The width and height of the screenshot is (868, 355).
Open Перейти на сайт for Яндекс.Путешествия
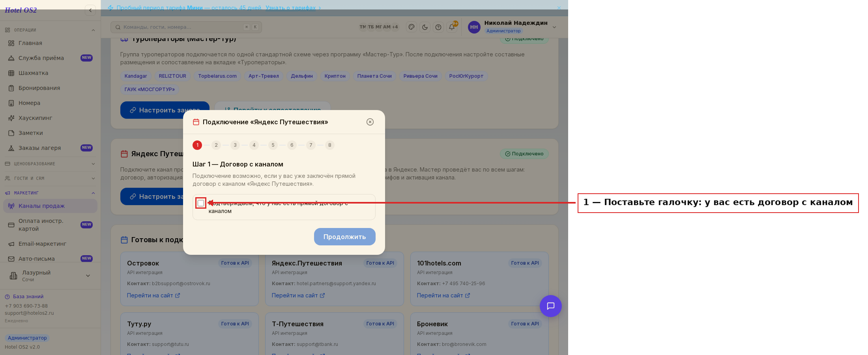(x=298, y=295)
